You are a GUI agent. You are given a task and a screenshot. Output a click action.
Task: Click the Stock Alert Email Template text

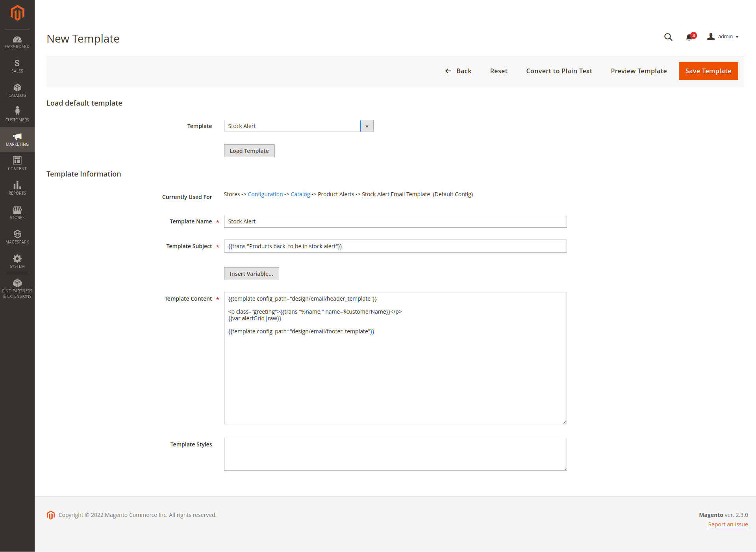[x=396, y=194]
